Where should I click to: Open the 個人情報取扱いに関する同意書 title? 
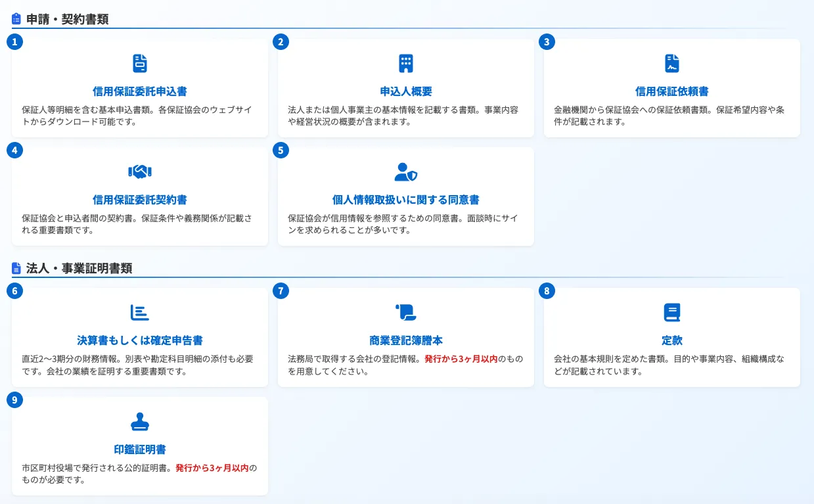(406, 200)
